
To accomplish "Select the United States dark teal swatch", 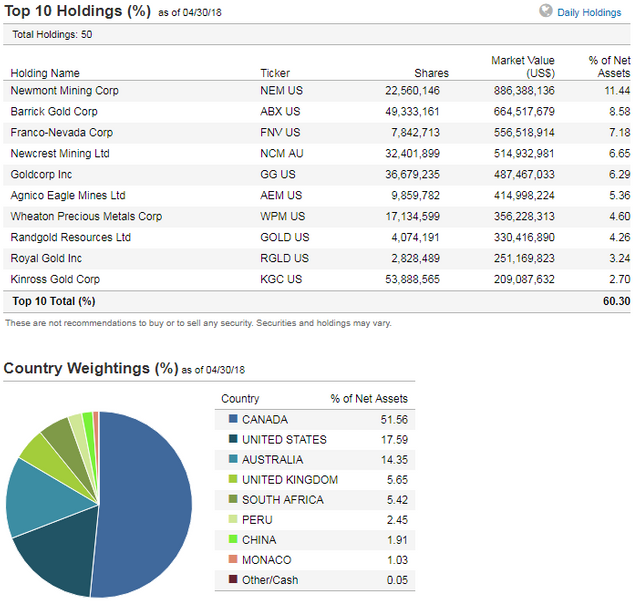I will (x=233, y=439).
